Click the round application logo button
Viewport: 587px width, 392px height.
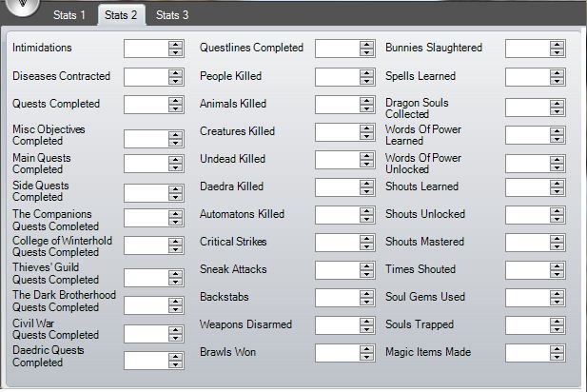coord(23,6)
